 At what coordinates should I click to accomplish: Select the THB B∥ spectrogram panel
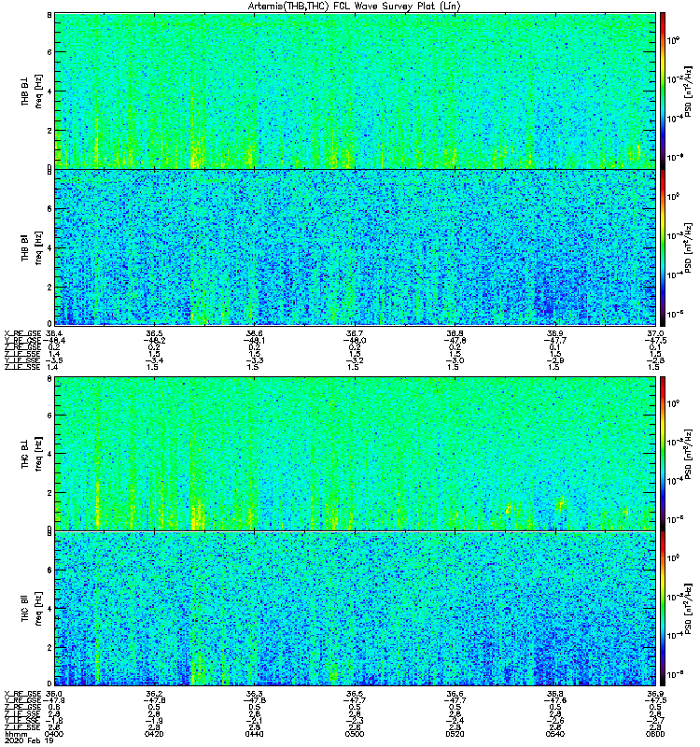click(355, 247)
